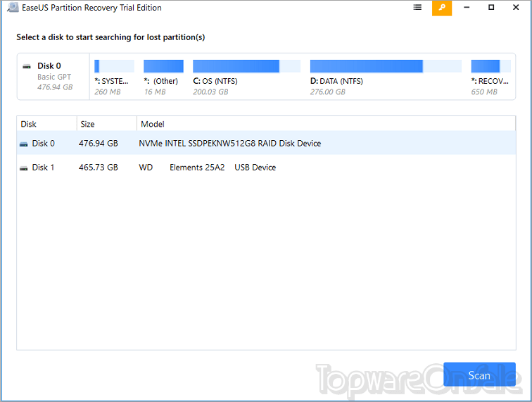The width and height of the screenshot is (532, 402).
Task: Click the '*: SYSTE...' partition label
Action: click(111, 81)
